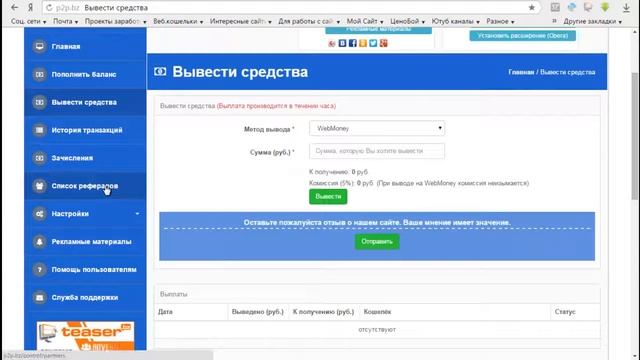Click the teaser banner advertisement
This screenshot has width=640, height=360.
click(85, 336)
